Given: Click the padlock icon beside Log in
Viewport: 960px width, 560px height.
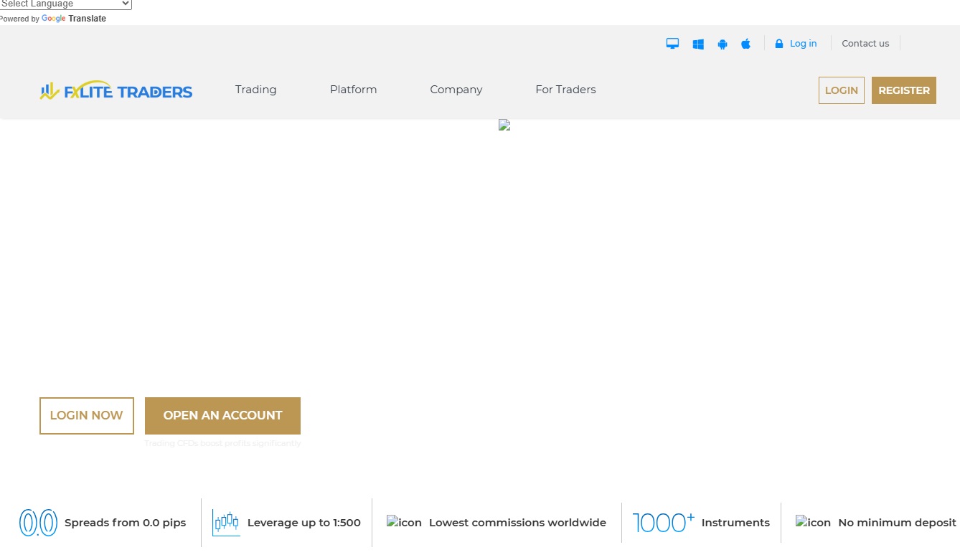Looking at the screenshot, I should 778,43.
